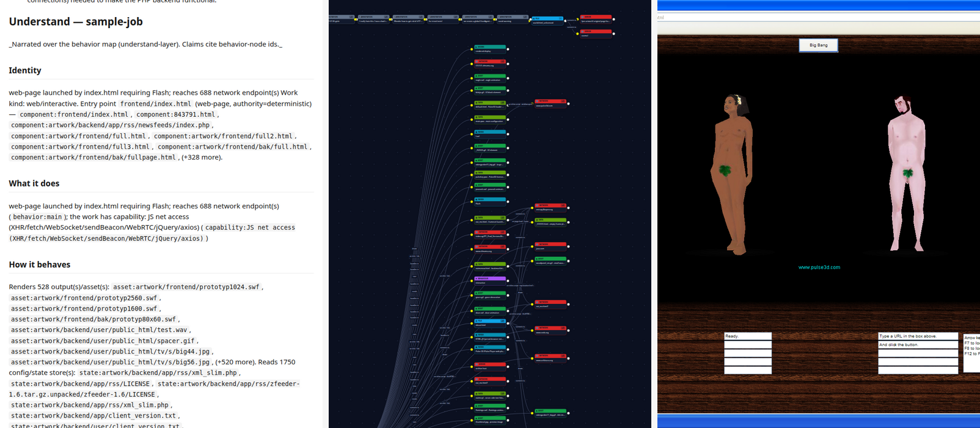Select the NETWORK node 'www.artfuture.org'
Viewport: 980px width, 428px height.
(550, 358)
